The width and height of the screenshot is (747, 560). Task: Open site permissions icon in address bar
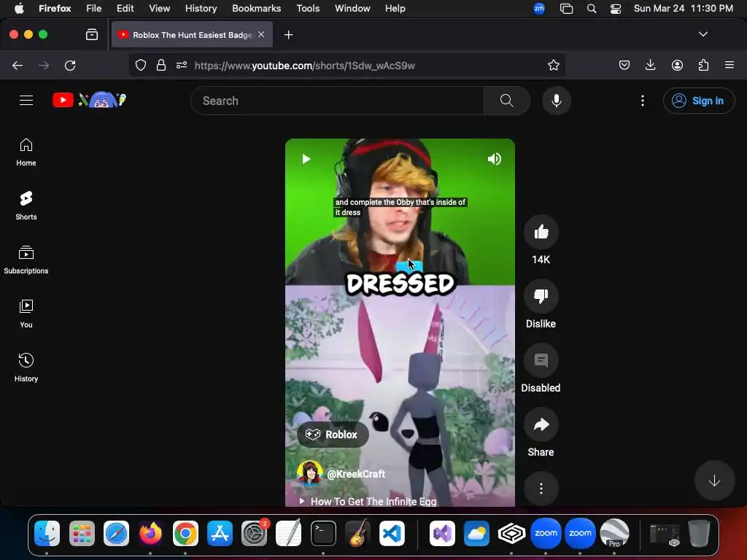(x=182, y=65)
